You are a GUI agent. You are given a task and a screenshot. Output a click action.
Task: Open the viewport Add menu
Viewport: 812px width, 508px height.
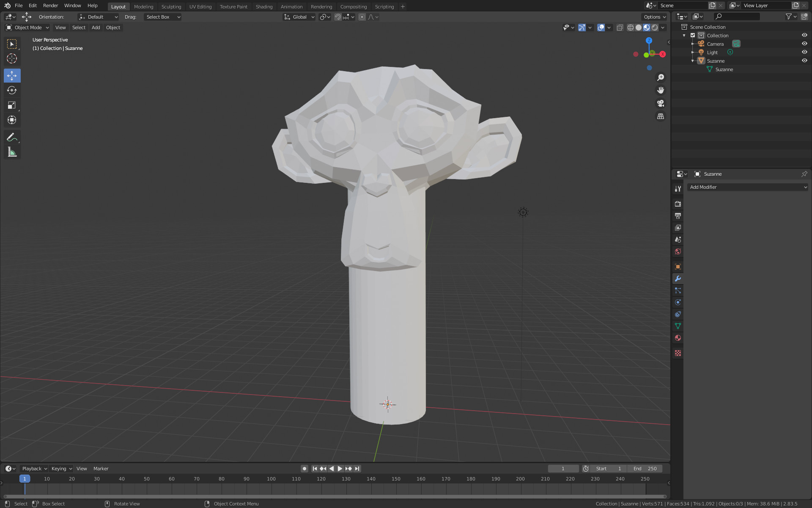pos(96,28)
